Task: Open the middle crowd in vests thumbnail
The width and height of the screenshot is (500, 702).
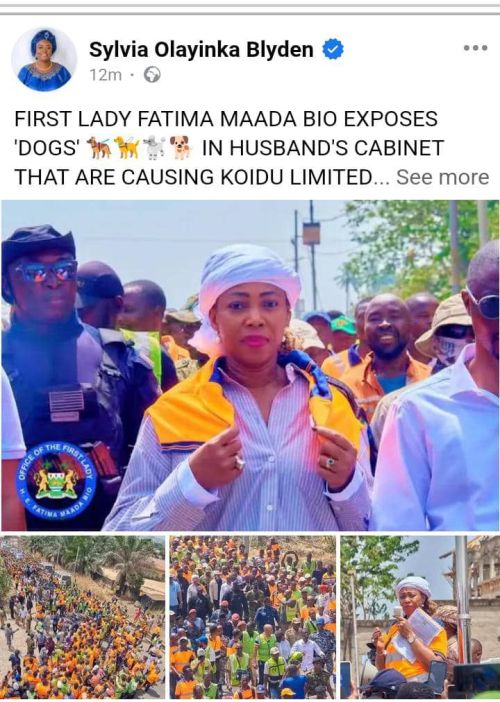Action: (252, 617)
